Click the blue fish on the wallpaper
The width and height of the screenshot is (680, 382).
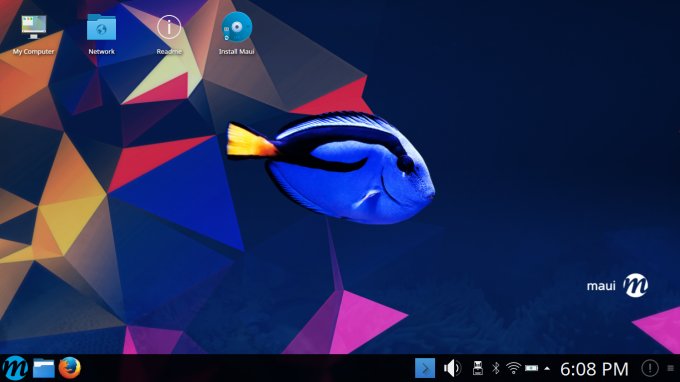(331, 167)
